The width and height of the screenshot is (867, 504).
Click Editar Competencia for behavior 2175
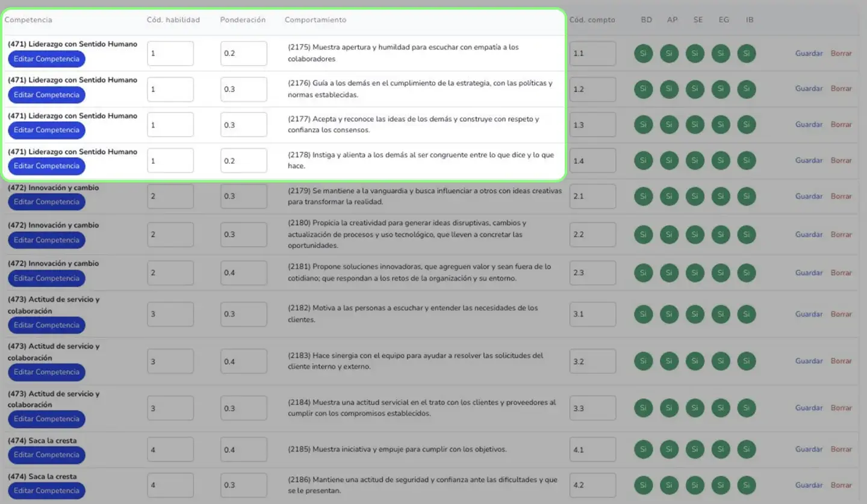46,59
